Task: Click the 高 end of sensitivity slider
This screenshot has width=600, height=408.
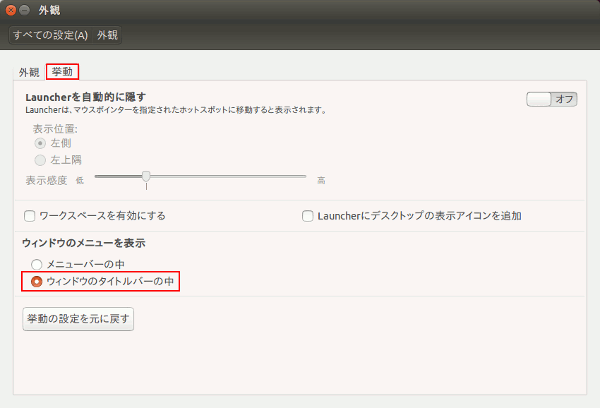Action: tap(321, 181)
